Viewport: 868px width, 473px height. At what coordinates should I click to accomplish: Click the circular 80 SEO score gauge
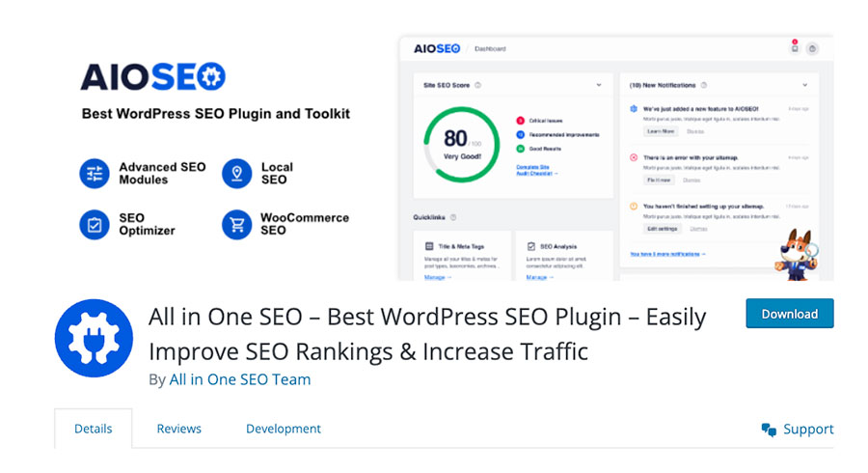point(462,145)
